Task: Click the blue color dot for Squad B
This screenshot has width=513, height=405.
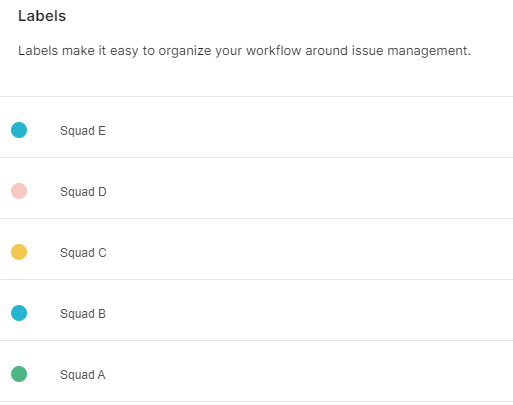Action: click(x=19, y=313)
